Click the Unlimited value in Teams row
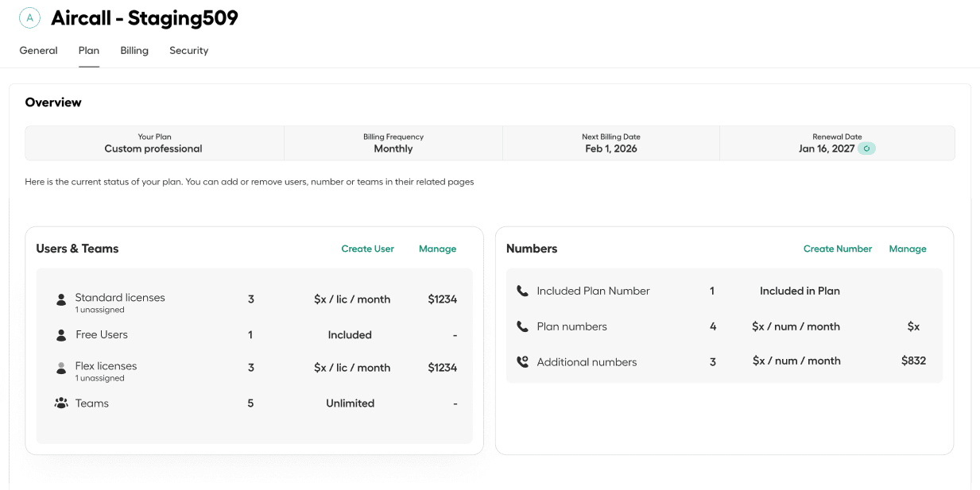This screenshot has height=490, width=980. click(351, 403)
